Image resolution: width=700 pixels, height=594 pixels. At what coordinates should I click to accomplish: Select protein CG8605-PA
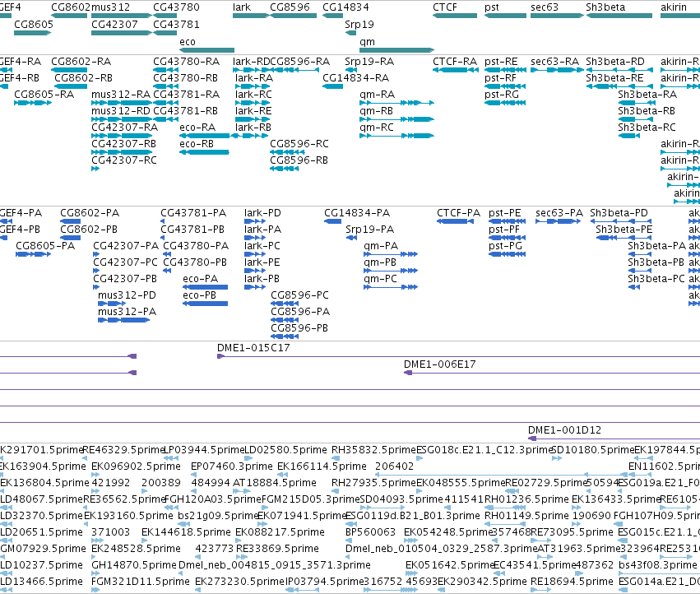pyautogui.click(x=33, y=254)
